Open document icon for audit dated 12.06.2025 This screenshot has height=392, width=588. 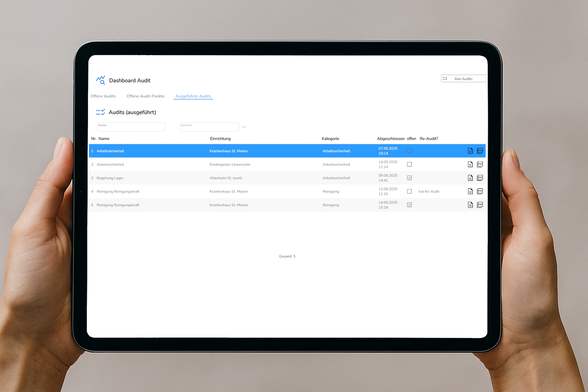pos(470,191)
